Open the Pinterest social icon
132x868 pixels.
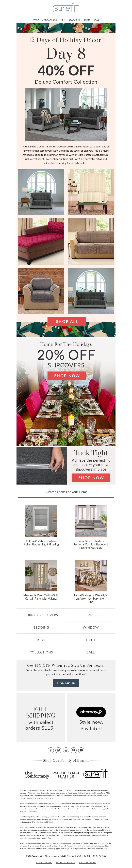(x=74, y=750)
